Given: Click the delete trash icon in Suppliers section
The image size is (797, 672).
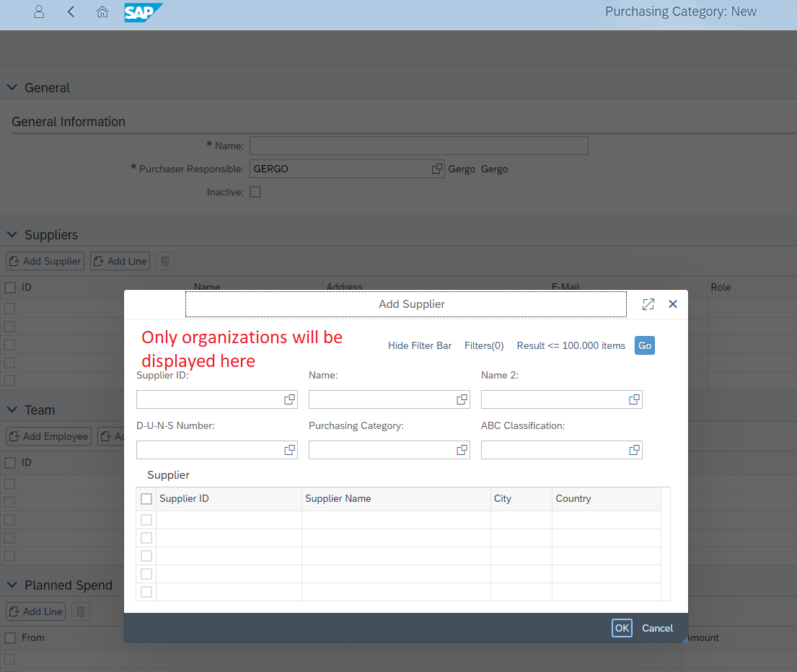Looking at the screenshot, I should tap(164, 261).
